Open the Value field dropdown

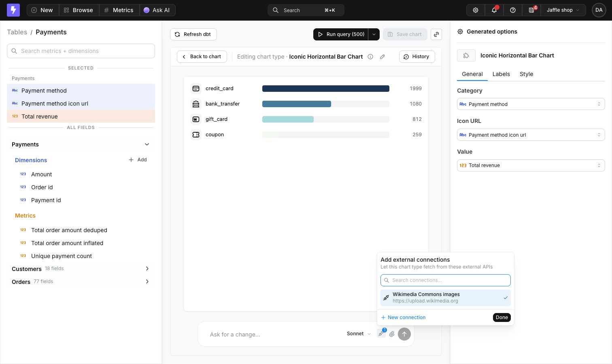(531, 165)
